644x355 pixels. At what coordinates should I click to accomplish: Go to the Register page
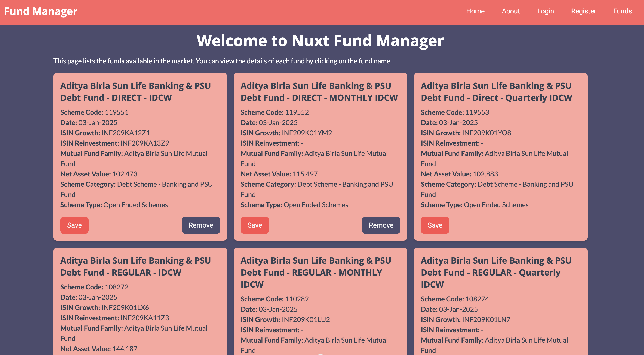[583, 11]
